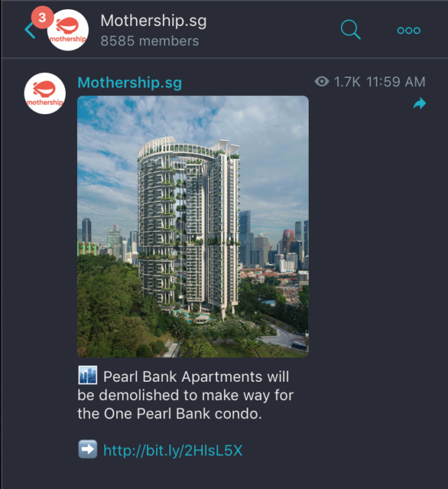Click the Mothership.sg channel title in header

pyautogui.click(x=153, y=21)
